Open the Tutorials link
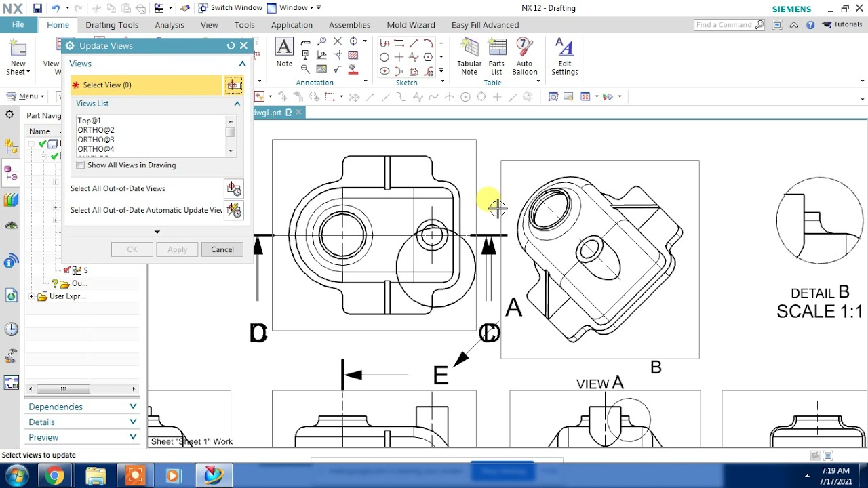 842,25
